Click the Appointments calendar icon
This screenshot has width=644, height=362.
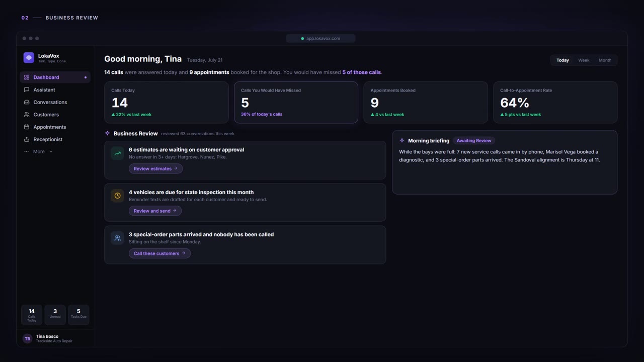(27, 127)
